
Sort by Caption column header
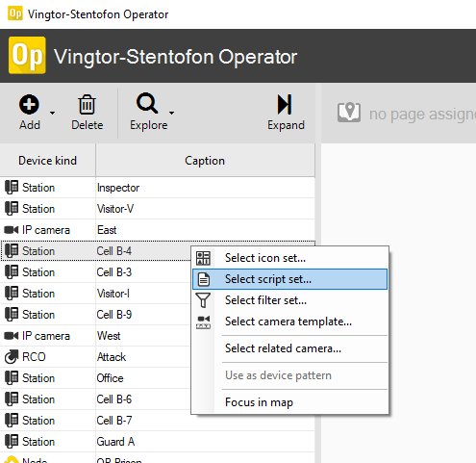[x=205, y=161]
